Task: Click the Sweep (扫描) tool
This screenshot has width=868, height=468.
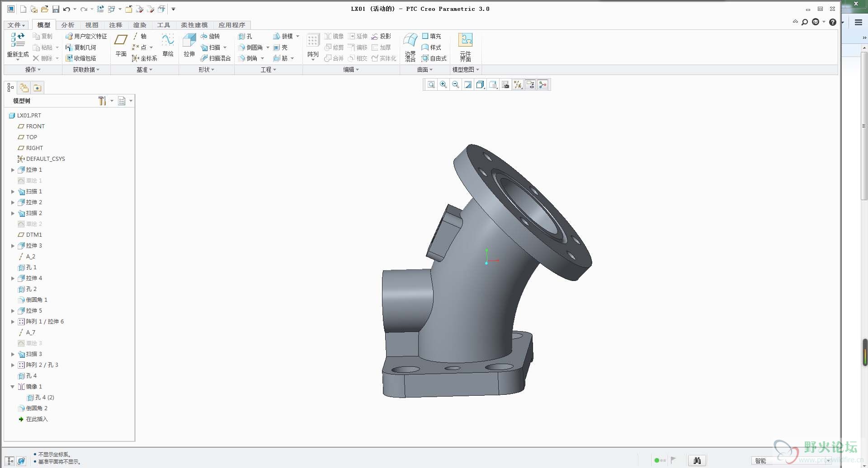Action: (211, 47)
